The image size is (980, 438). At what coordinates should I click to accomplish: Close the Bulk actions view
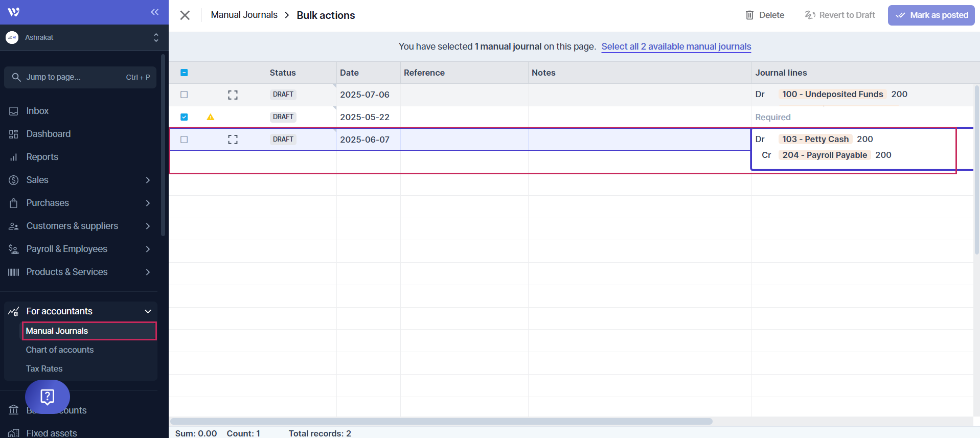click(x=185, y=15)
